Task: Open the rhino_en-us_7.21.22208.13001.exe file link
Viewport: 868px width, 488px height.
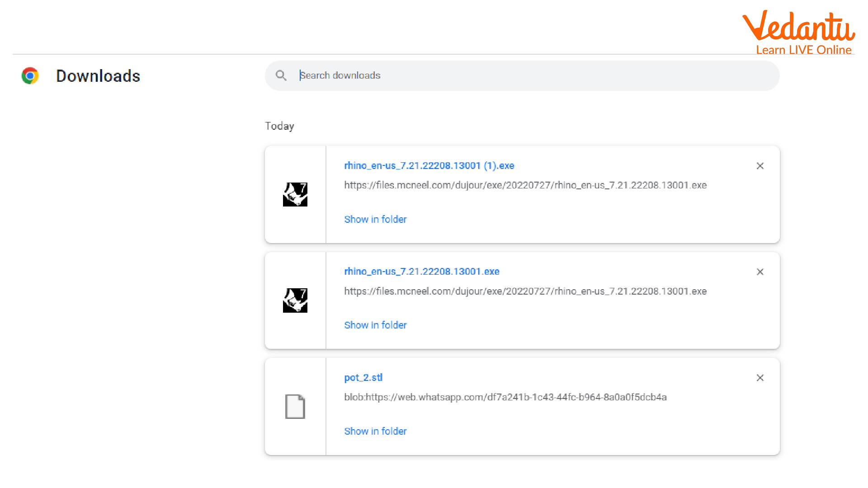Action: [x=421, y=272]
